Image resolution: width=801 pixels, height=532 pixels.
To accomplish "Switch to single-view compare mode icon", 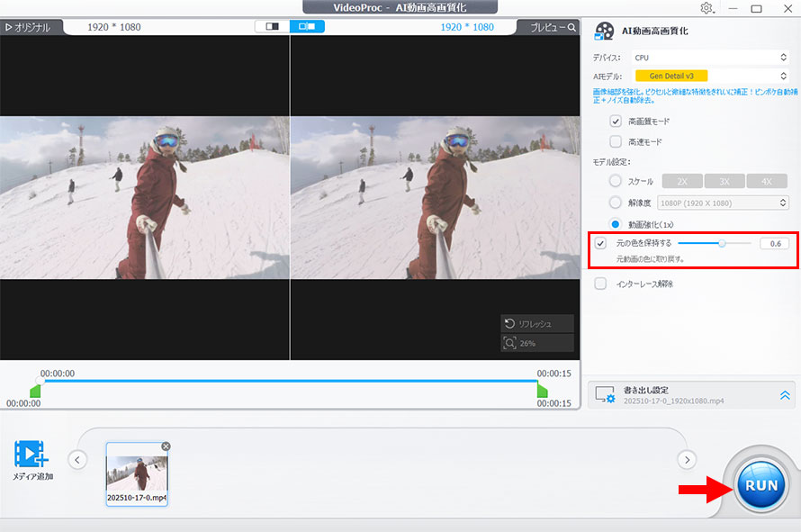I will pos(273,27).
